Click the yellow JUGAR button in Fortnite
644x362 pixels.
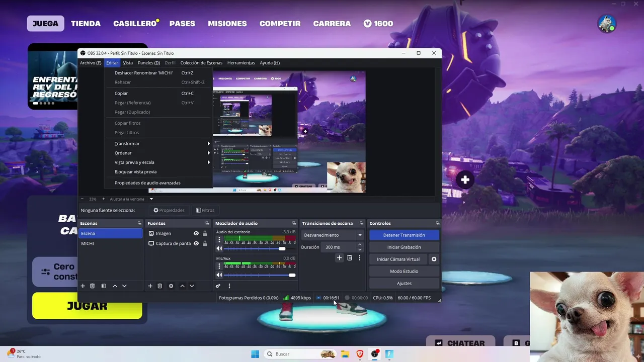click(x=87, y=306)
